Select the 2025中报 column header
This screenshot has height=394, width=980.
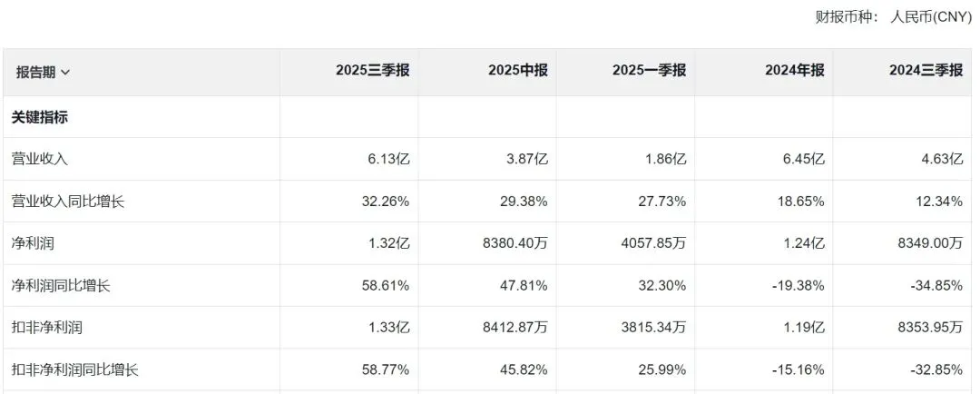coord(518,71)
